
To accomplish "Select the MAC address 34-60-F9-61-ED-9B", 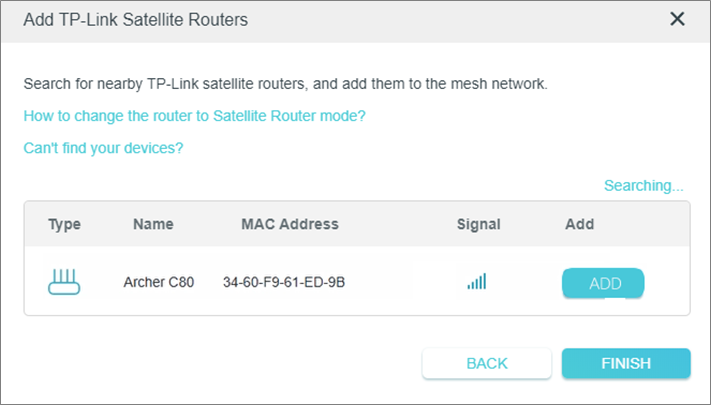I will [x=284, y=282].
